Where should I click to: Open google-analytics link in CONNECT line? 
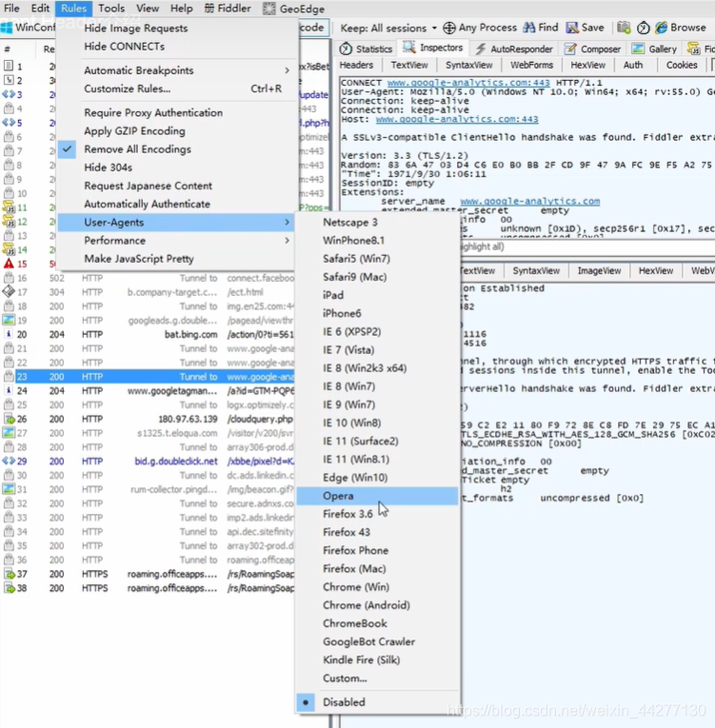468,83
